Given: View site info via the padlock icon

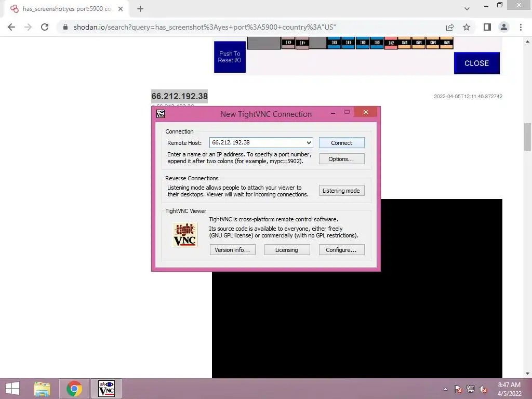Looking at the screenshot, I should click(x=65, y=27).
